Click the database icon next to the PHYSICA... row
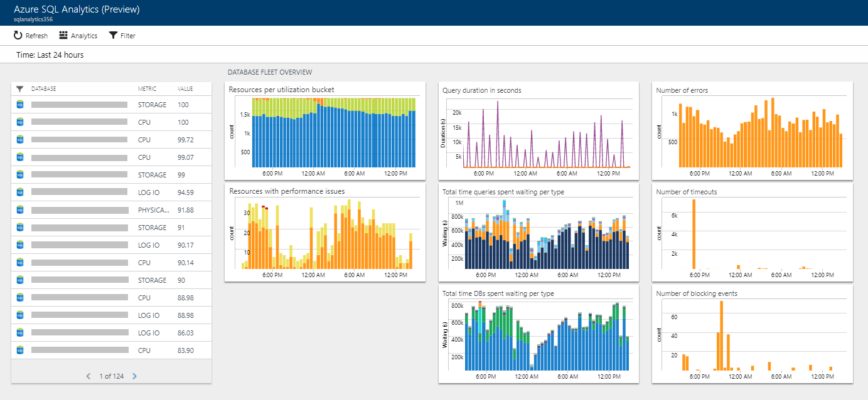 (x=19, y=209)
